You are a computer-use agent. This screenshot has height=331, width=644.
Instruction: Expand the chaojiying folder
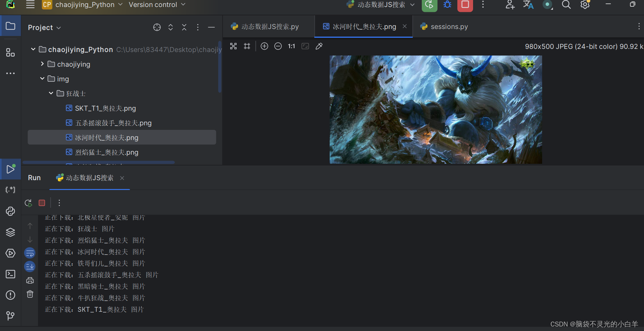(x=42, y=64)
